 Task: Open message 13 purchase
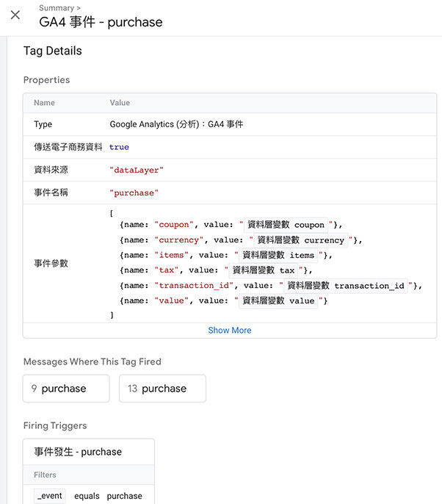(x=162, y=388)
